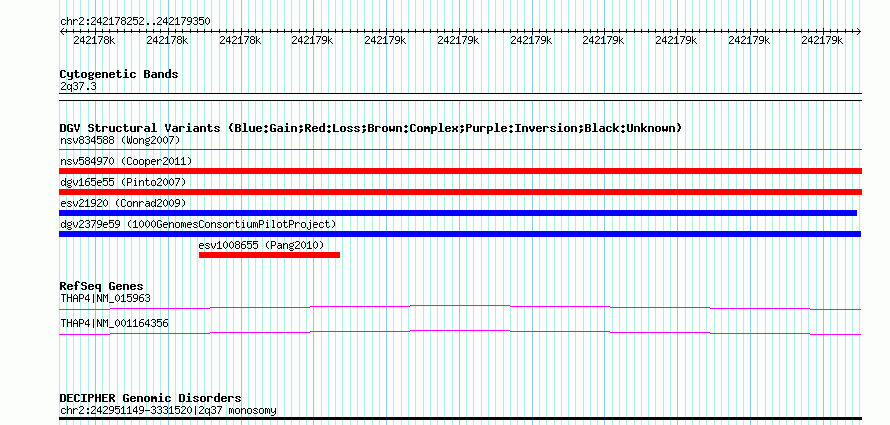
Task: Select the RefSeq Genes track title
Action: (x=102, y=286)
